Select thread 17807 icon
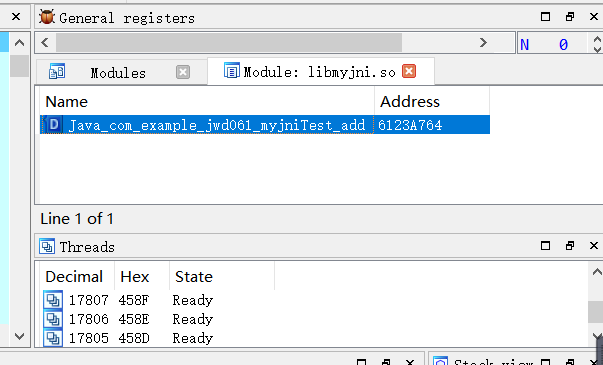This screenshot has width=603, height=365. 53,300
